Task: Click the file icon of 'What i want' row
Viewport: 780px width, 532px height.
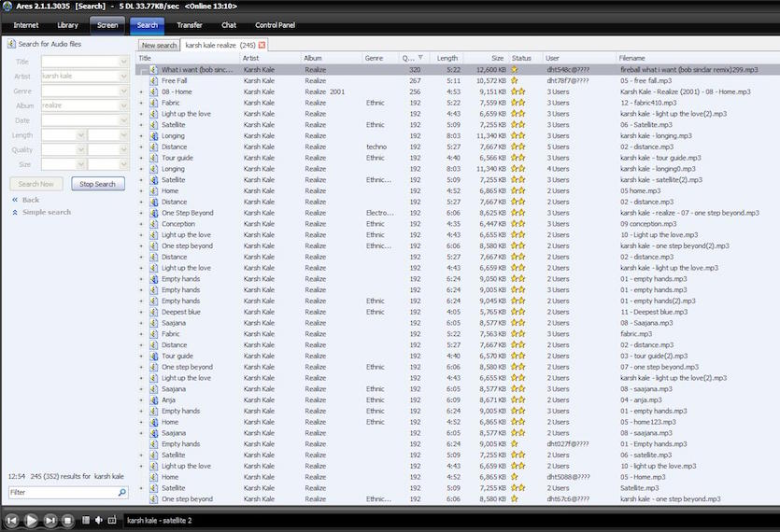Action: 154,70
